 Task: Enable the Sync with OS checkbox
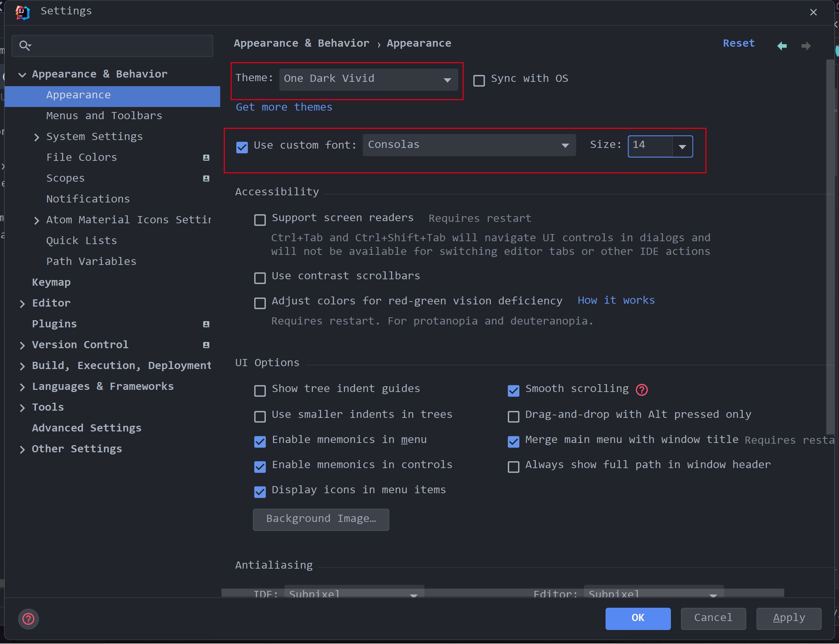479,80
